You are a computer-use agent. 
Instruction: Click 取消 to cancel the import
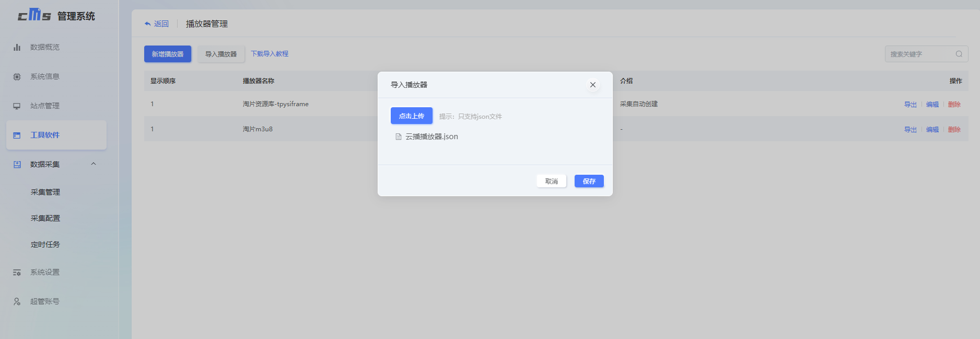[551, 181]
